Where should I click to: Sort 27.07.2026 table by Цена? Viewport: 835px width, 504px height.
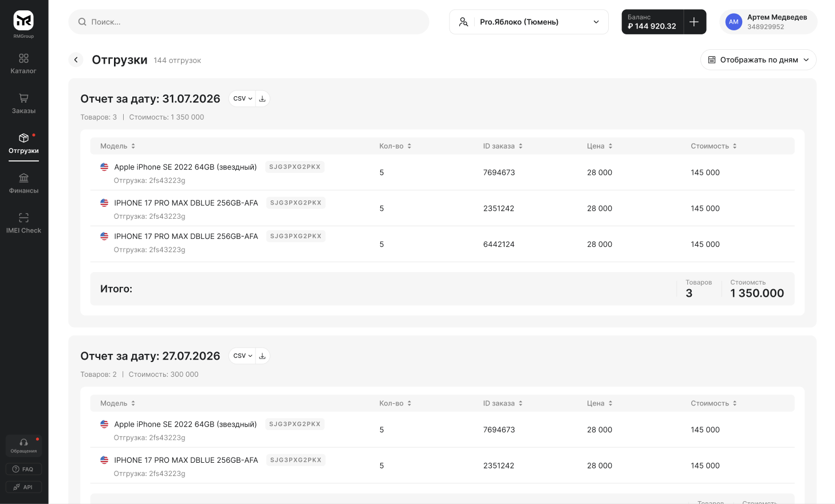click(x=600, y=403)
